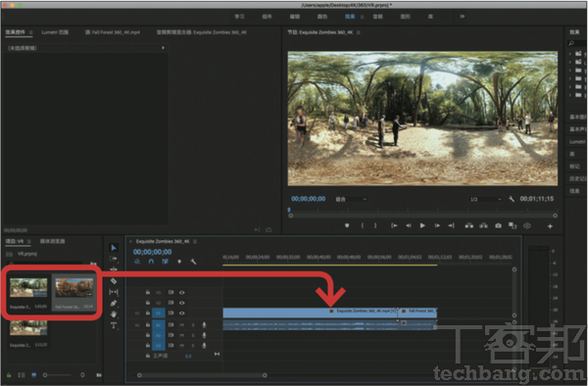This screenshot has height=386, width=588.
Task: Open zoom level dropdown in Program monitor
Action: (351, 199)
